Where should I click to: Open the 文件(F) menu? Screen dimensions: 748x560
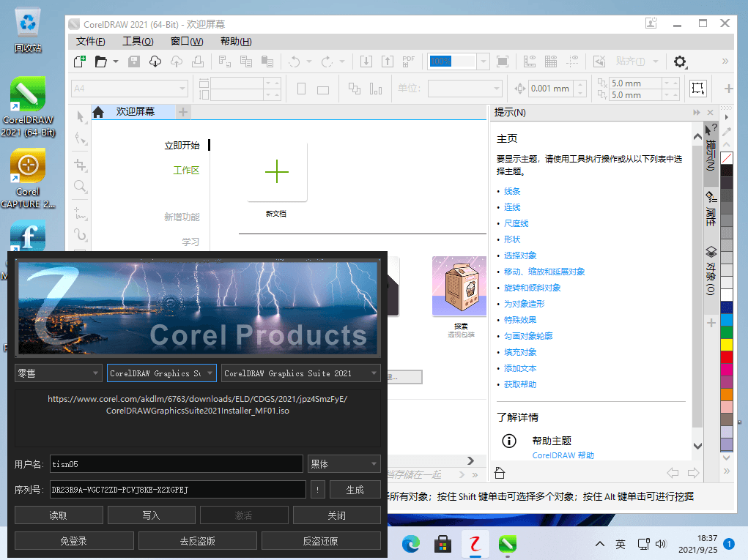[90, 42]
